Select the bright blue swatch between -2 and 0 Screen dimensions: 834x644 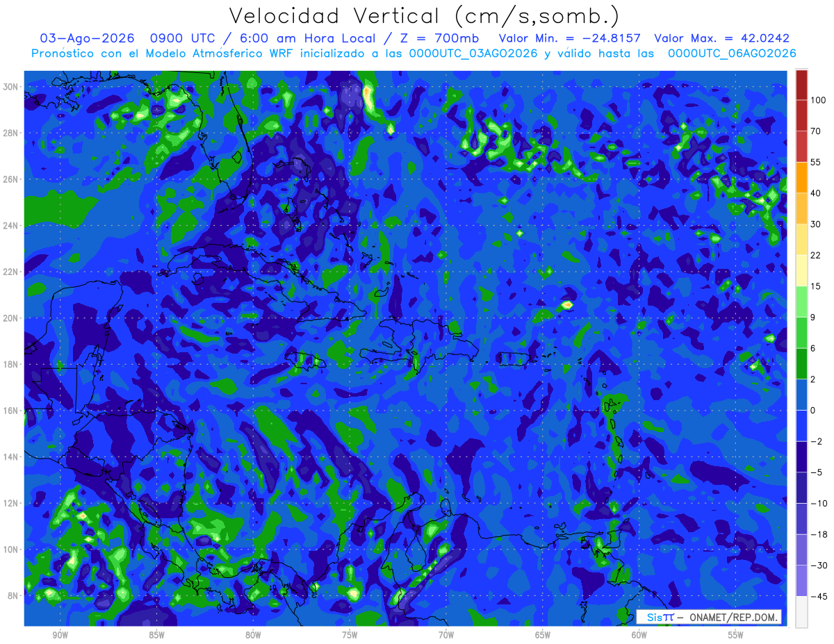click(x=801, y=425)
